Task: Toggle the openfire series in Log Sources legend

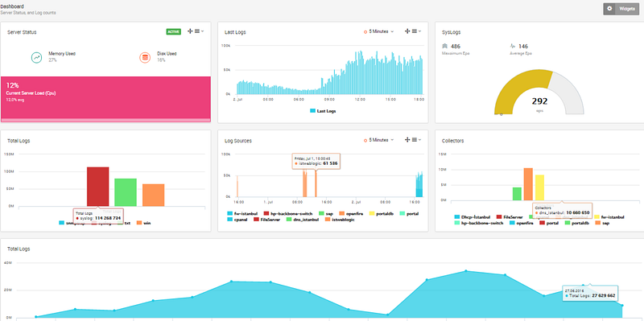Action: coord(352,214)
